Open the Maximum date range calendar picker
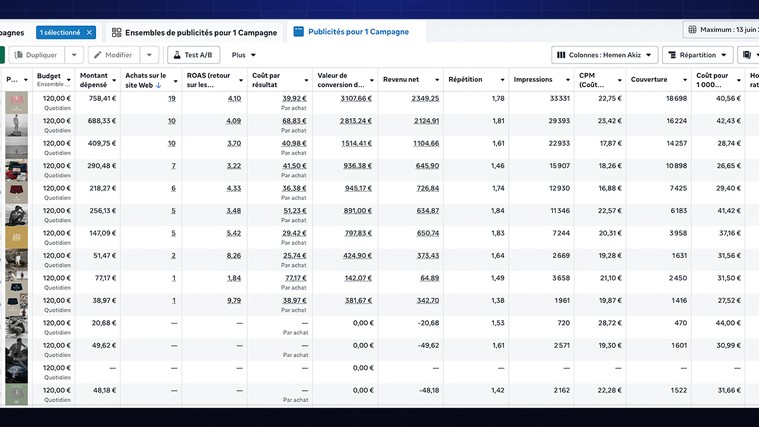Image resolution: width=759 pixels, height=427 pixels. pyautogui.click(x=718, y=30)
